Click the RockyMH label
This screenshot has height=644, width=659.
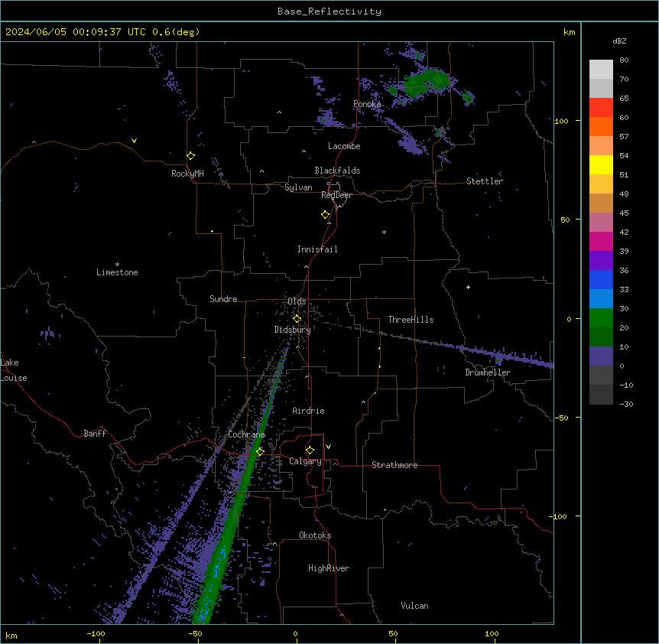pyautogui.click(x=187, y=174)
